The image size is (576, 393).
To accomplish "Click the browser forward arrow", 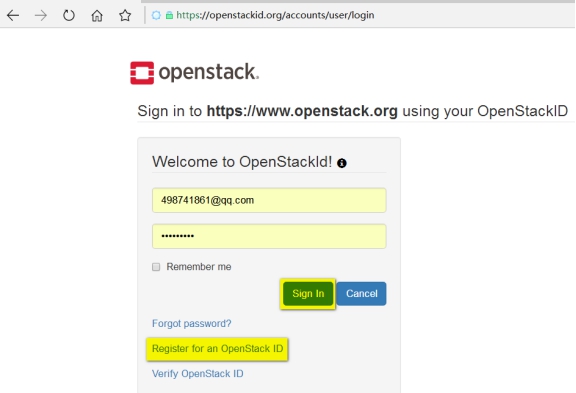I will point(41,15).
